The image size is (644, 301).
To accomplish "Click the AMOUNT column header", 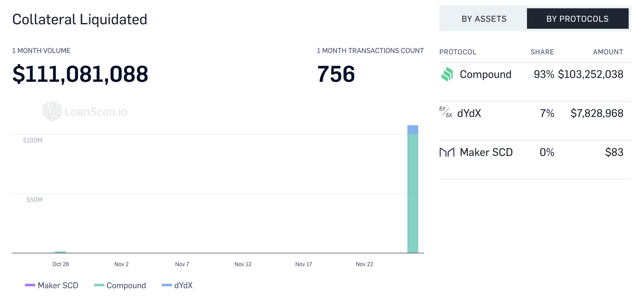I will point(608,52).
